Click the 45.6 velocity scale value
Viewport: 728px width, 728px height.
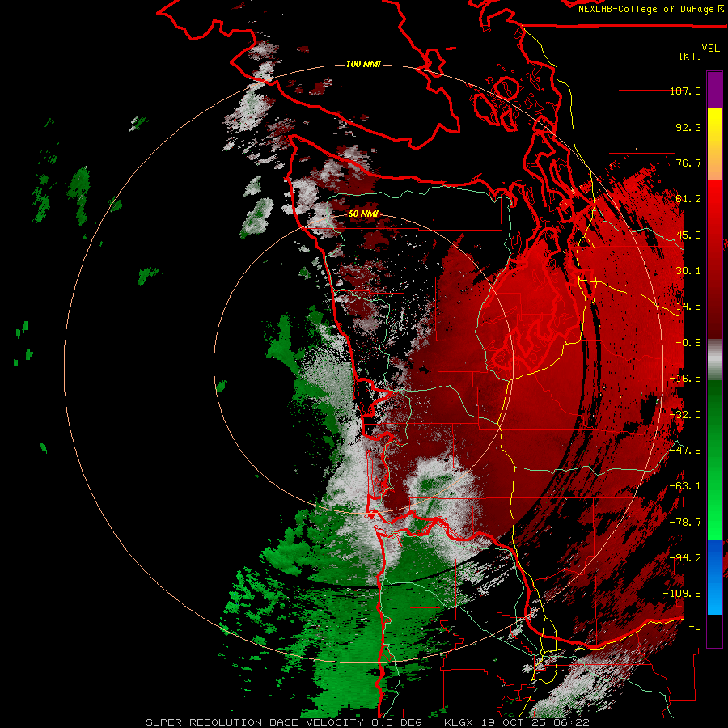coord(688,235)
